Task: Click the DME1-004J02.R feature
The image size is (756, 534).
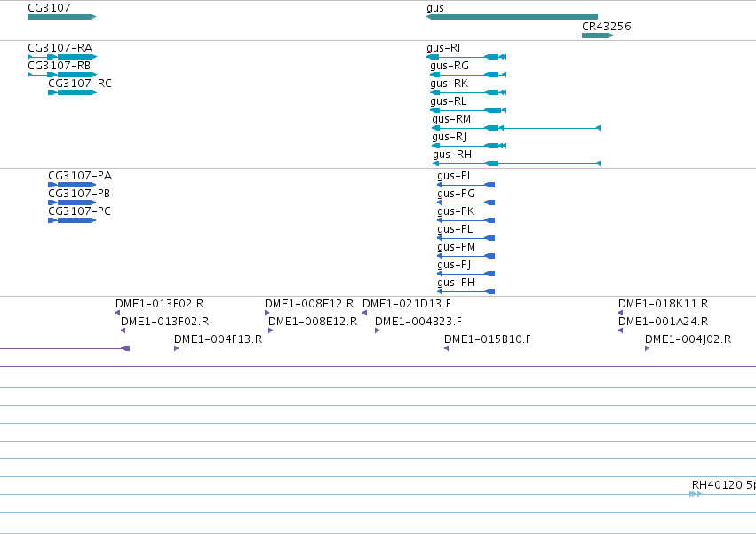Action: (x=647, y=348)
